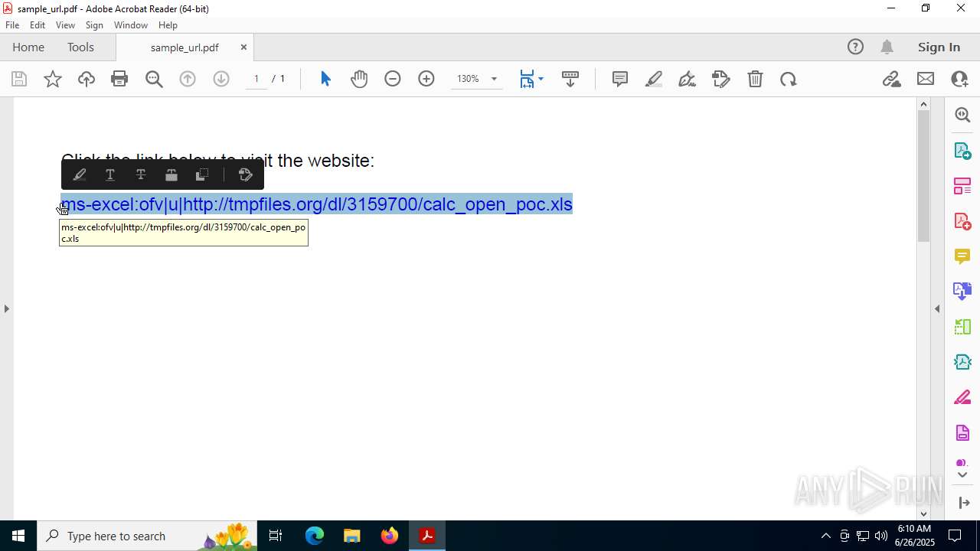Image resolution: width=980 pixels, height=551 pixels.
Task: Open the File menu
Action: (12, 25)
